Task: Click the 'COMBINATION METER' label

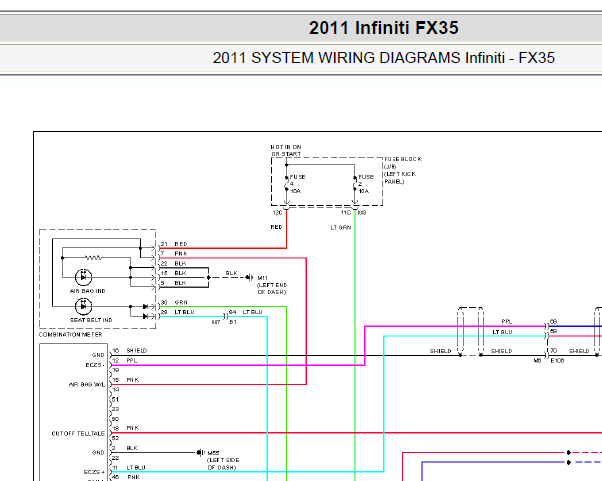Action: pos(71,335)
